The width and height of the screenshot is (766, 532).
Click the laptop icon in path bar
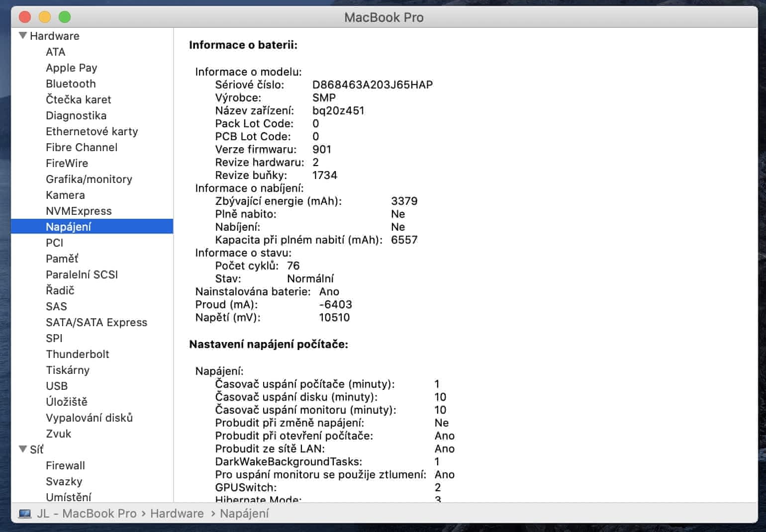coord(25,514)
